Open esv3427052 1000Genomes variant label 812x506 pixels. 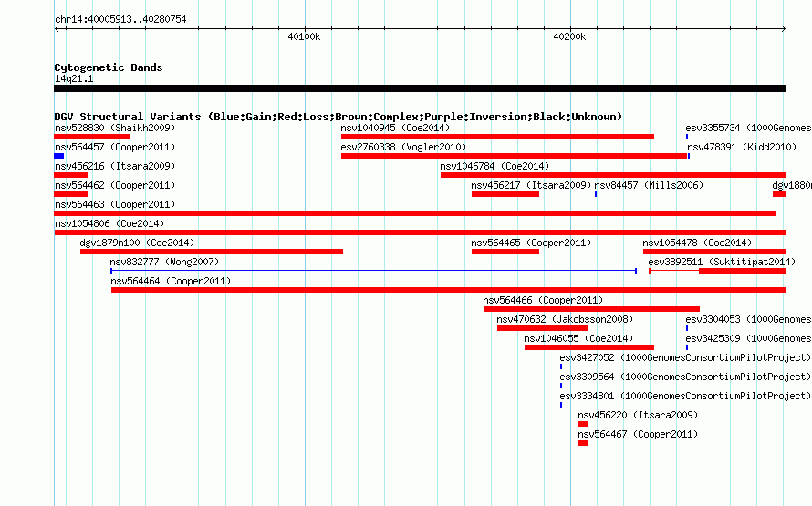coord(684,357)
